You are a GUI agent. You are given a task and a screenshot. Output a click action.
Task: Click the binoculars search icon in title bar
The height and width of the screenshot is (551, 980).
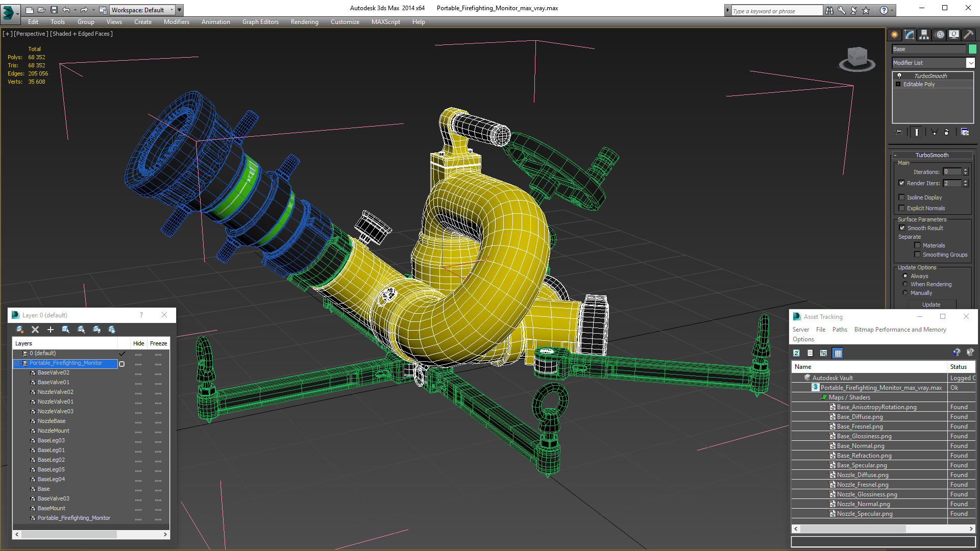[x=829, y=10]
